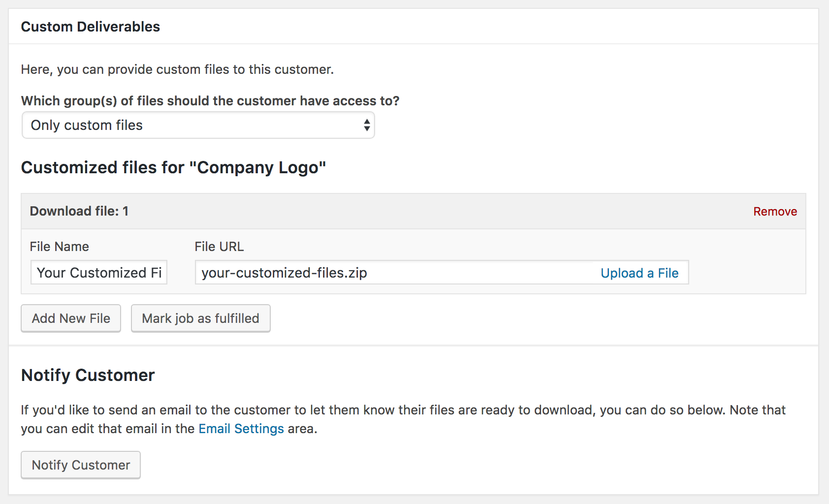Click the Download file: 1 title
The width and height of the screenshot is (829, 504).
pyautogui.click(x=79, y=211)
